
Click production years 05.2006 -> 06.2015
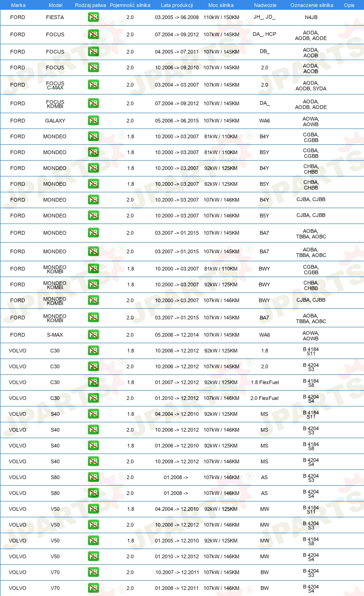pyautogui.click(x=177, y=121)
